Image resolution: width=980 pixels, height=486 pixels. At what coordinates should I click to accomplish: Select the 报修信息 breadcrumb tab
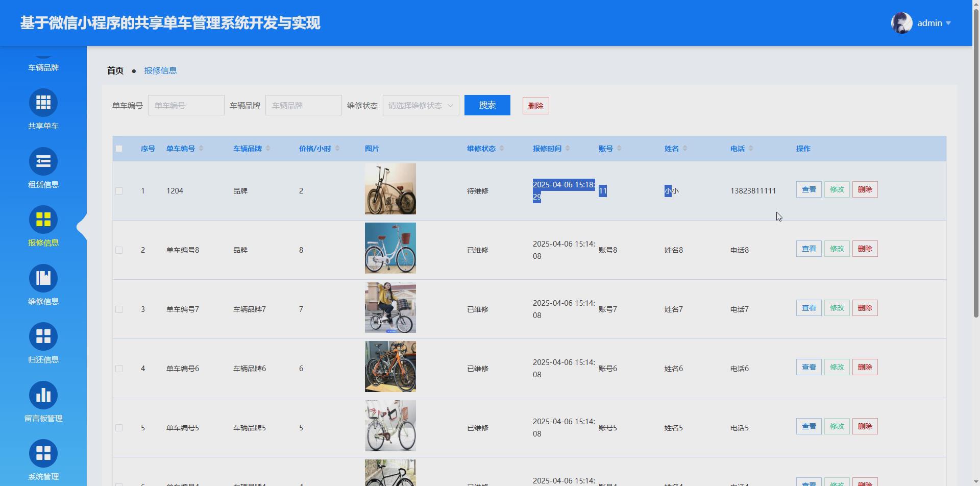[160, 70]
